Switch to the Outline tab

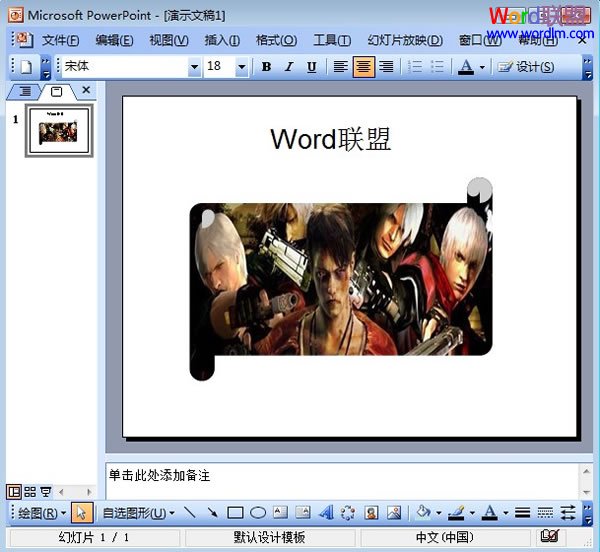(25, 91)
